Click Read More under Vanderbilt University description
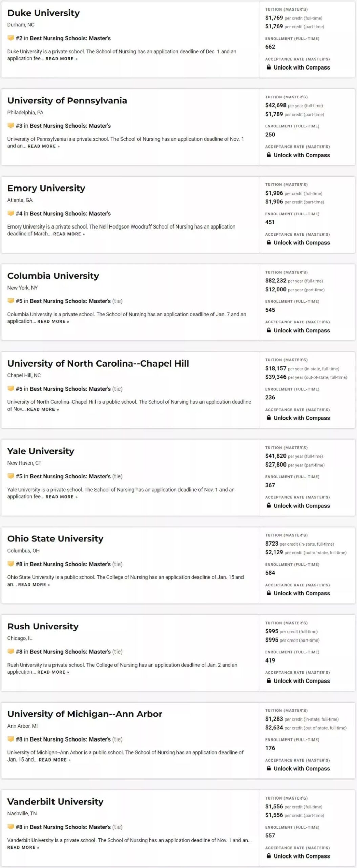The height and width of the screenshot is (868, 357). tap(23, 847)
